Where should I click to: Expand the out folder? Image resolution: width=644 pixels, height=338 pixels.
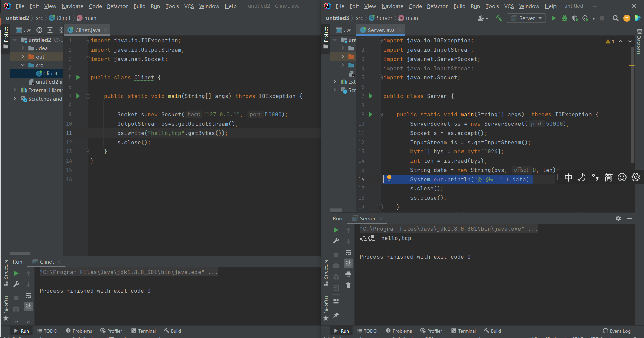pyautogui.click(x=23, y=57)
